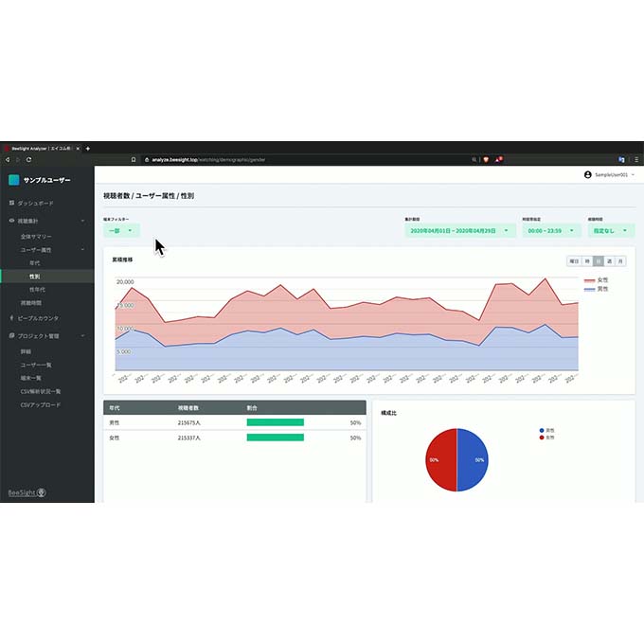This screenshot has width=644, height=644.
Task: Collapse the プロジェクト管理 section chevron
Action: [82, 336]
